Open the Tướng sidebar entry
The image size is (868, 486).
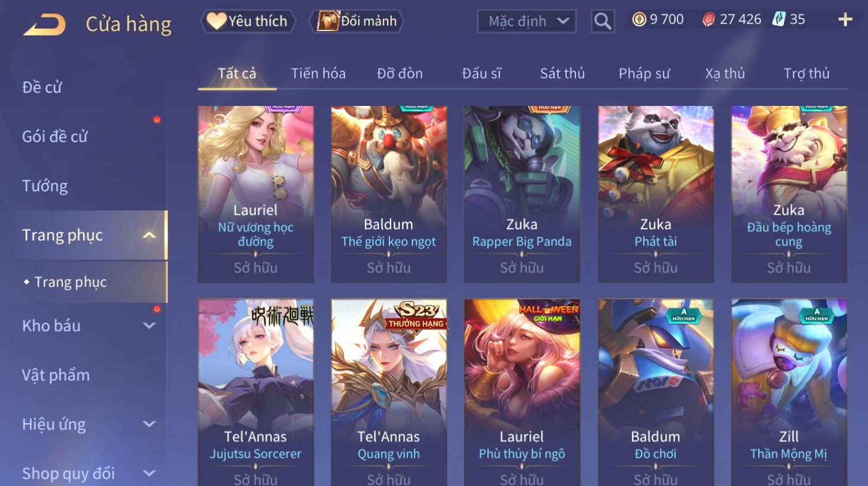pos(45,185)
